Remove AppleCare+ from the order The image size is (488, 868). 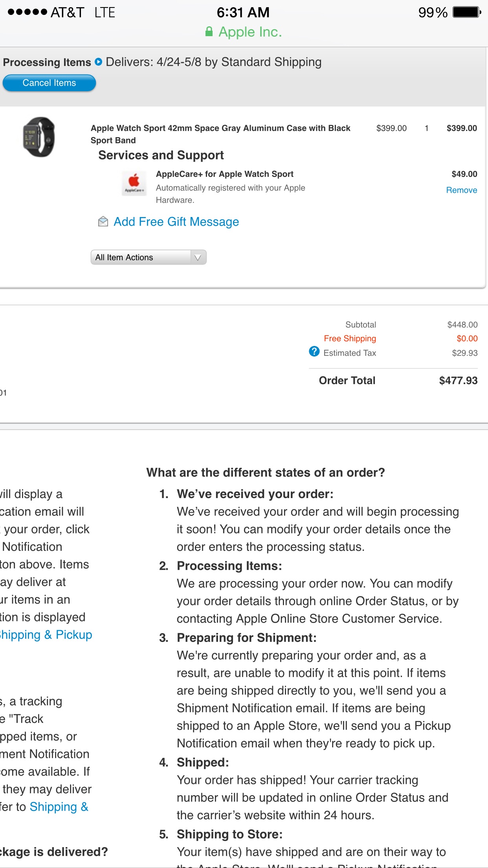point(462,190)
